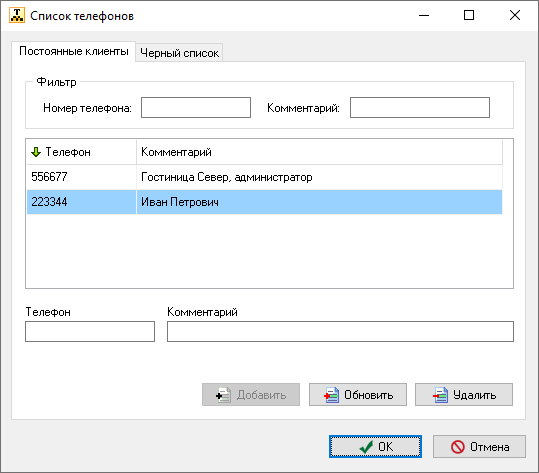
Task: Click the Обновить button text
Action: click(368, 395)
